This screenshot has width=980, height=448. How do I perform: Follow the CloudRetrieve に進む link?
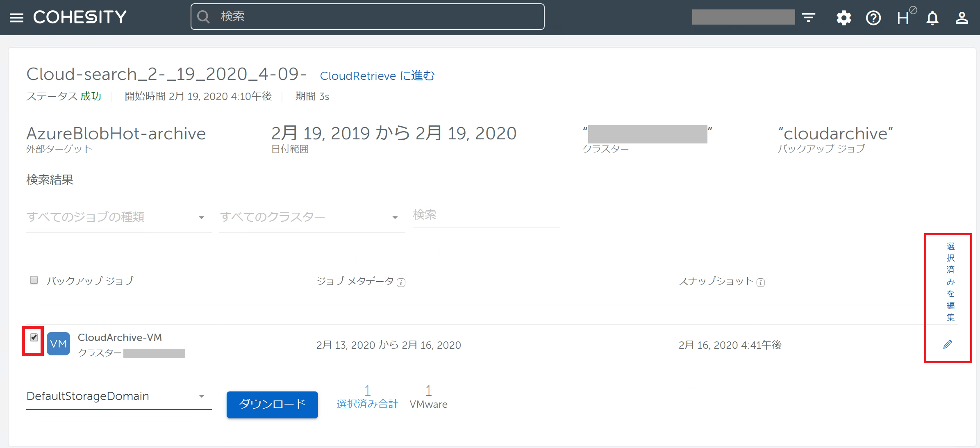[x=377, y=76]
